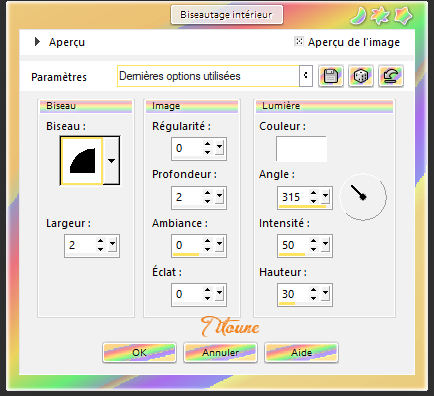Open help with the Aide button
The height and width of the screenshot is (396, 434).
[x=301, y=353]
